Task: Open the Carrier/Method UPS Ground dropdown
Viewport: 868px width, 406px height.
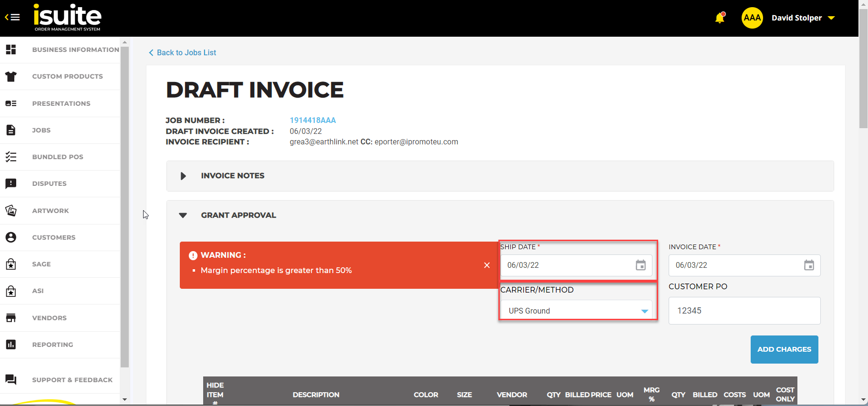Action: coord(576,311)
